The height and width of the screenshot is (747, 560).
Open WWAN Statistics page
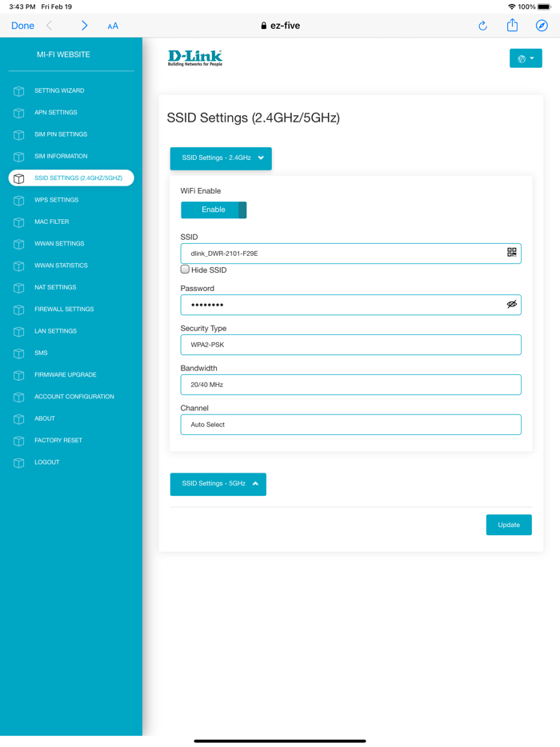click(61, 266)
